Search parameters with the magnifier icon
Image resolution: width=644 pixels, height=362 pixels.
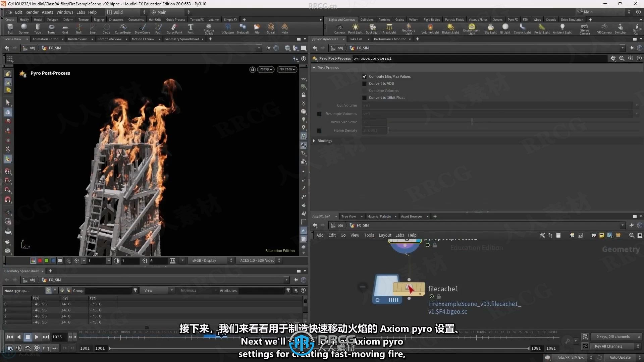[x=622, y=58]
